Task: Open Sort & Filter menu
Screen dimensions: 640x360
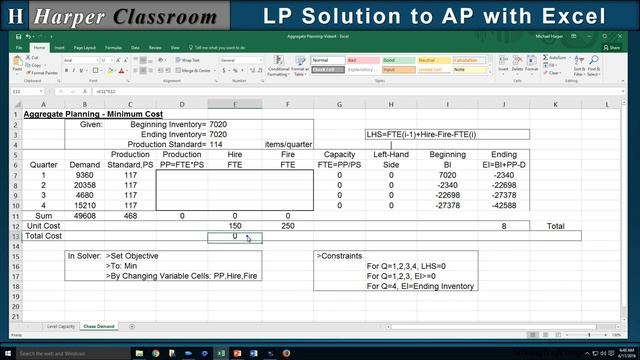Action: tap(579, 66)
